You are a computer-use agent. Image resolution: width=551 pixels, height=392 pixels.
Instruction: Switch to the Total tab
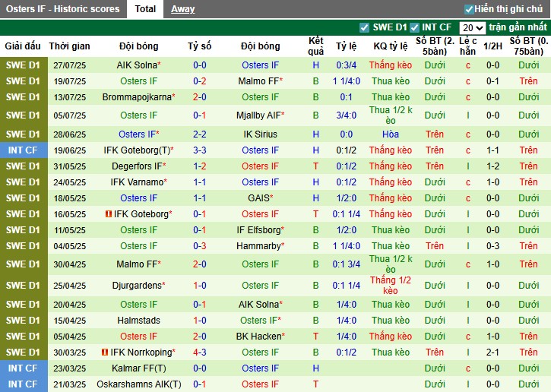pos(145,9)
